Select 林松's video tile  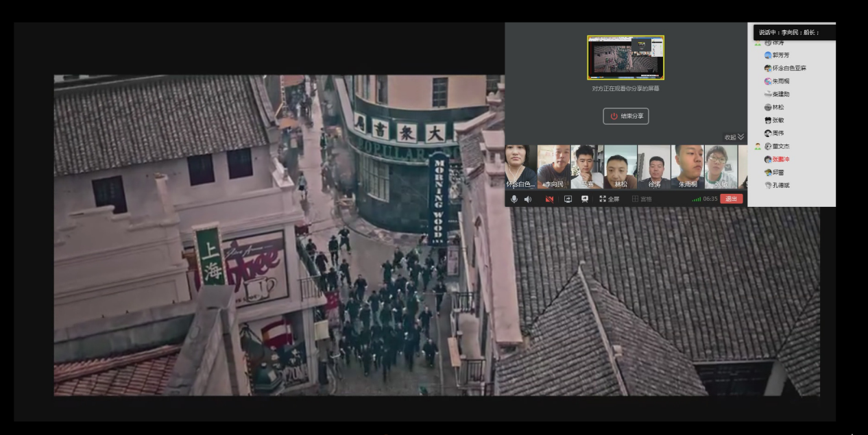tap(620, 166)
